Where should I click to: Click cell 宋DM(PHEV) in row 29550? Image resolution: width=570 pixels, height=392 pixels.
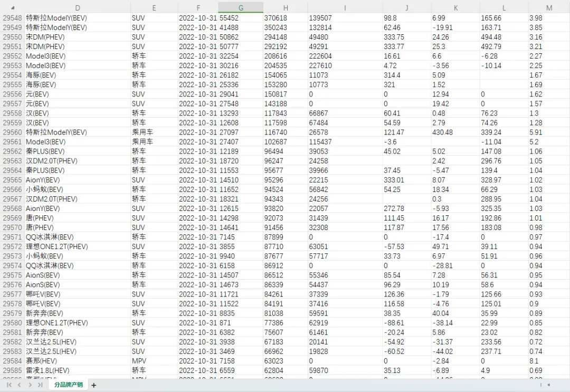[78, 37]
